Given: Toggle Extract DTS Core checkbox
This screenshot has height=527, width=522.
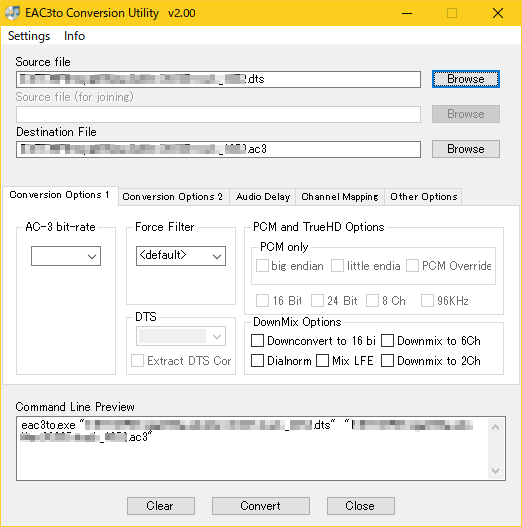Looking at the screenshot, I should tap(137, 361).
